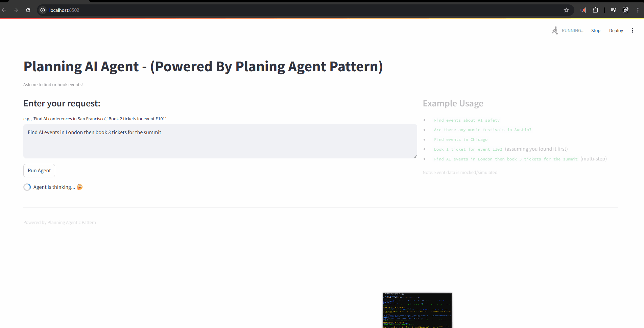The height and width of the screenshot is (328, 644).
Task: Click the Run Agent button
Action: (x=39, y=170)
